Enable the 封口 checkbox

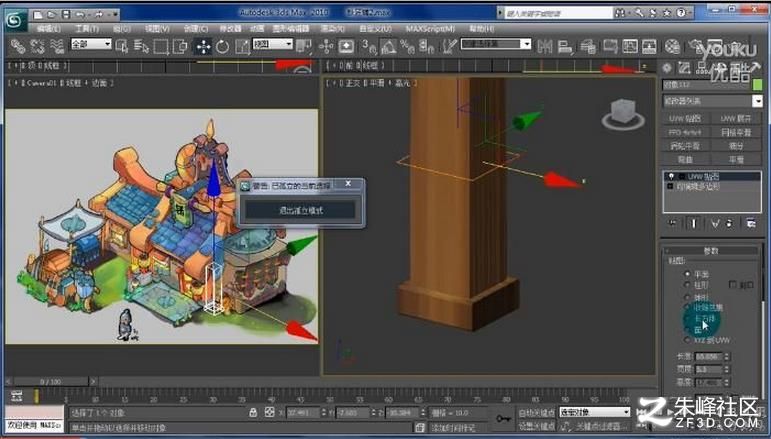pyautogui.click(x=733, y=285)
